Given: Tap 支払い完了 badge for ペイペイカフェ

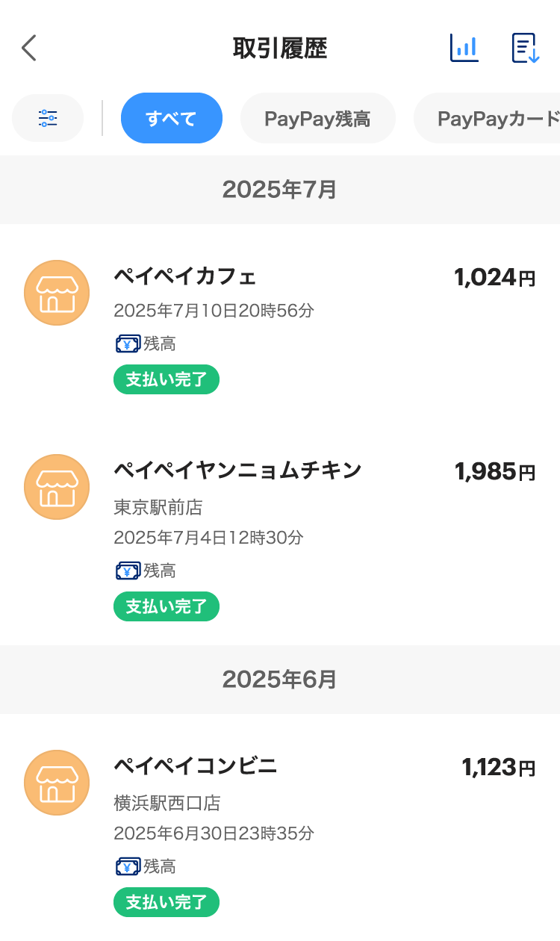Looking at the screenshot, I should pyautogui.click(x=167, y=379).
